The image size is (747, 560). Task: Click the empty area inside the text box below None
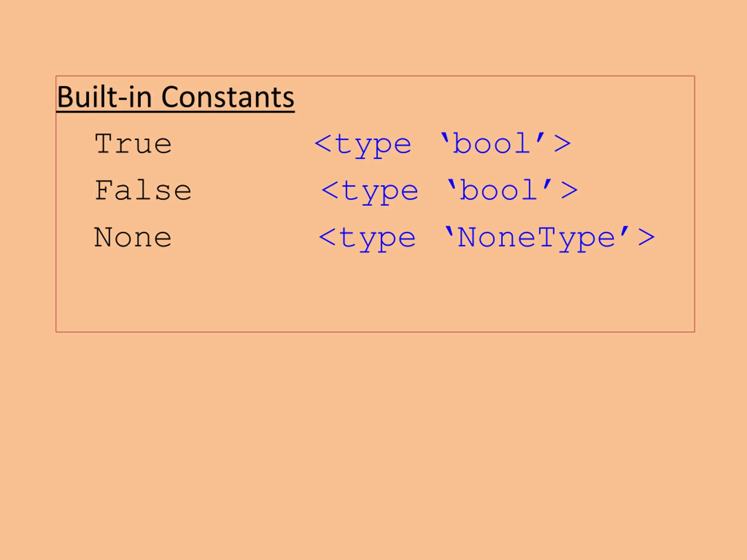point(375,294)
